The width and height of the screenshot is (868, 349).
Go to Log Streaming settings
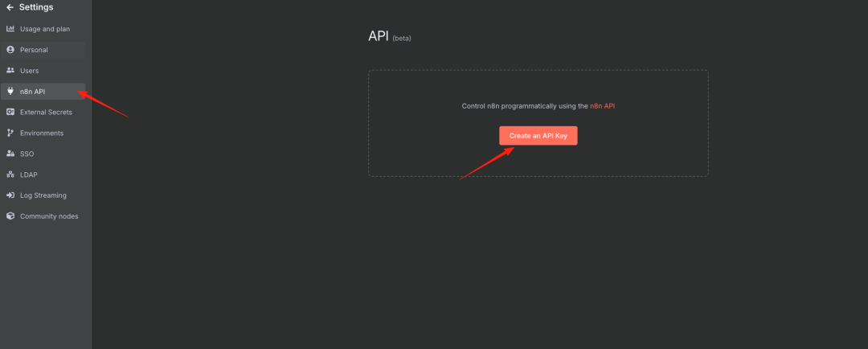tap(43, 195)
